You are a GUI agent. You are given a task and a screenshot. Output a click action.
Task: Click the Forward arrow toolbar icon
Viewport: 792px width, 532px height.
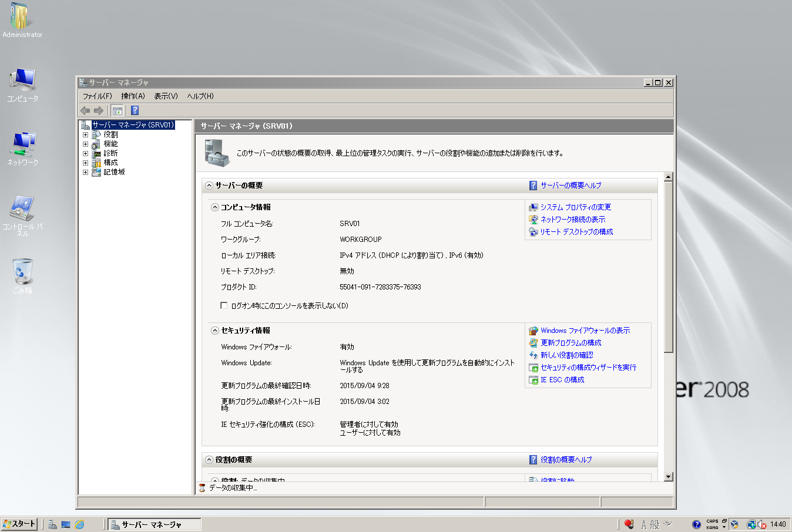(x=99, y=110)
